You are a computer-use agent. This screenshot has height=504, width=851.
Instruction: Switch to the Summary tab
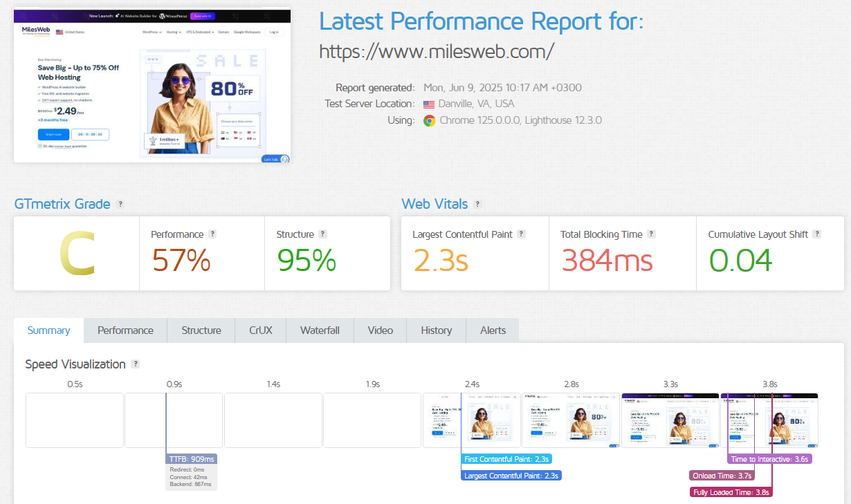(48, 330)
